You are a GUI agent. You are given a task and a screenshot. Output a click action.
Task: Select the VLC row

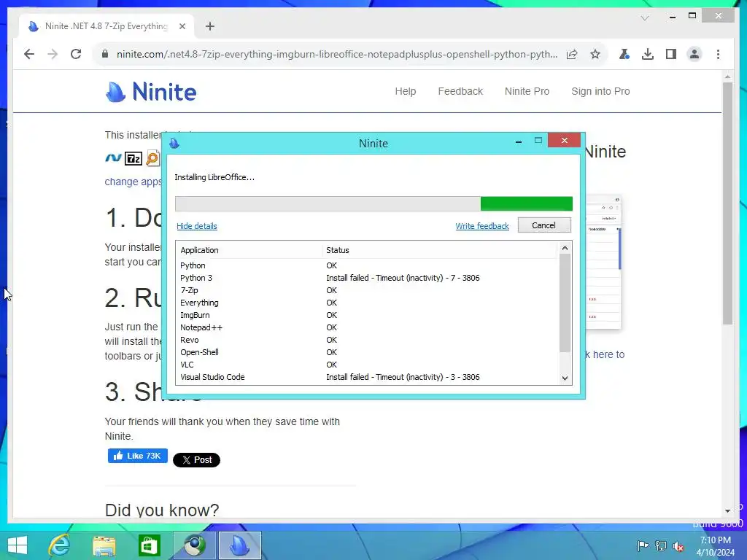367,365
